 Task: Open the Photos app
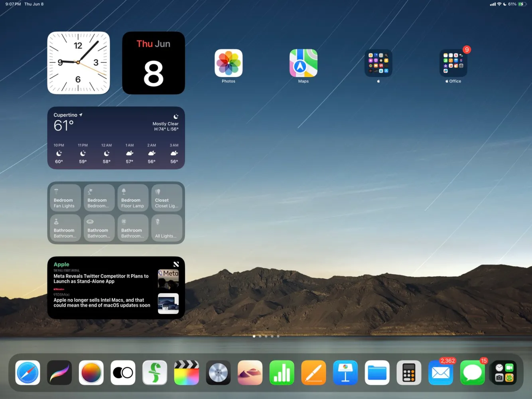tap(229, 63)
